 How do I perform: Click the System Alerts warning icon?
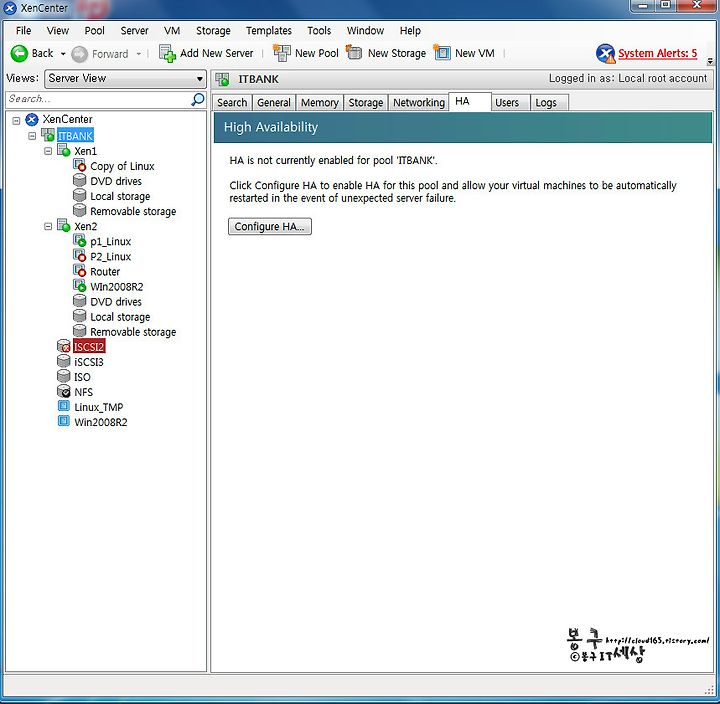605,53
